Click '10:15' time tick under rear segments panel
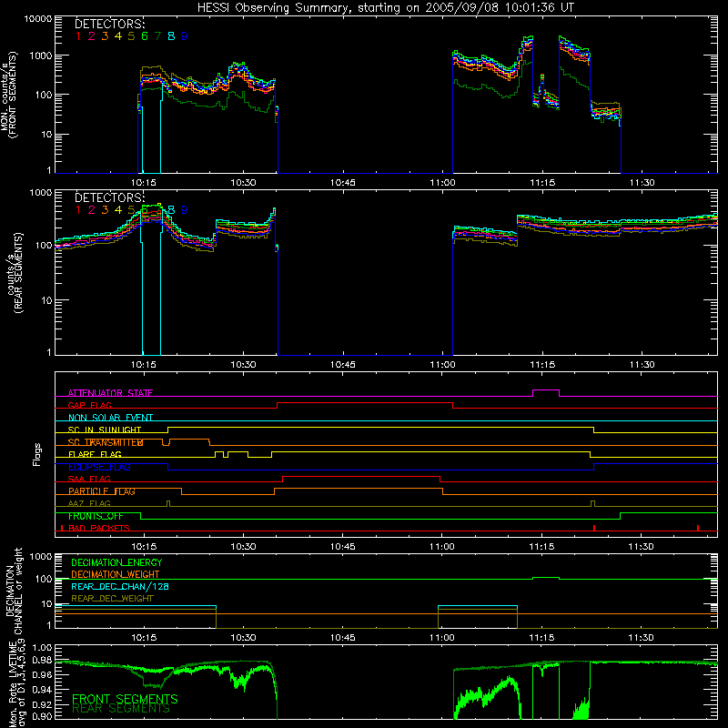Screen dimensions: 728x728 point(144,365)
